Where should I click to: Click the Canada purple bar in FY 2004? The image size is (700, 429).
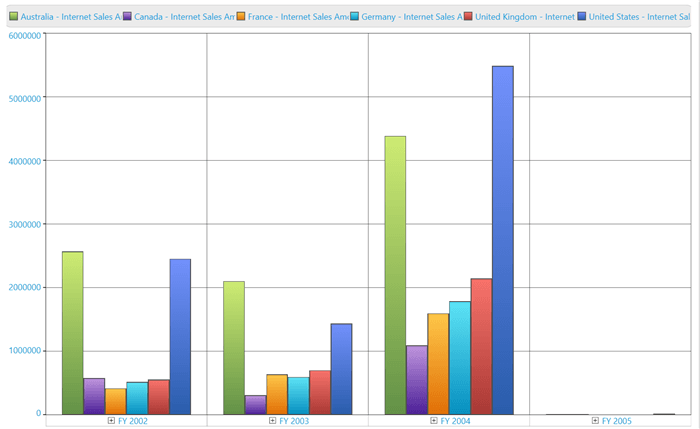coord(417,380)
